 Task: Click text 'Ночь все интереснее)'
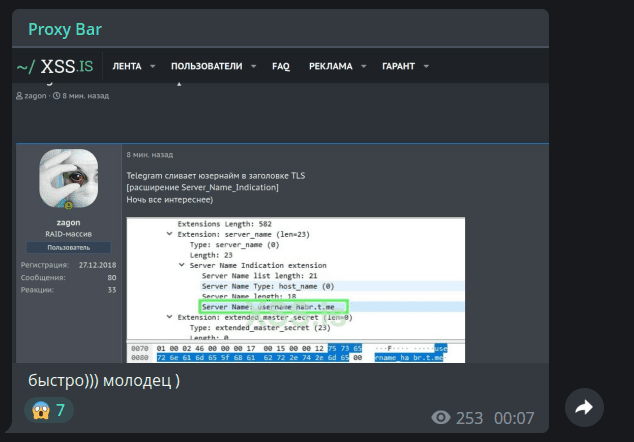coord(169,199)
